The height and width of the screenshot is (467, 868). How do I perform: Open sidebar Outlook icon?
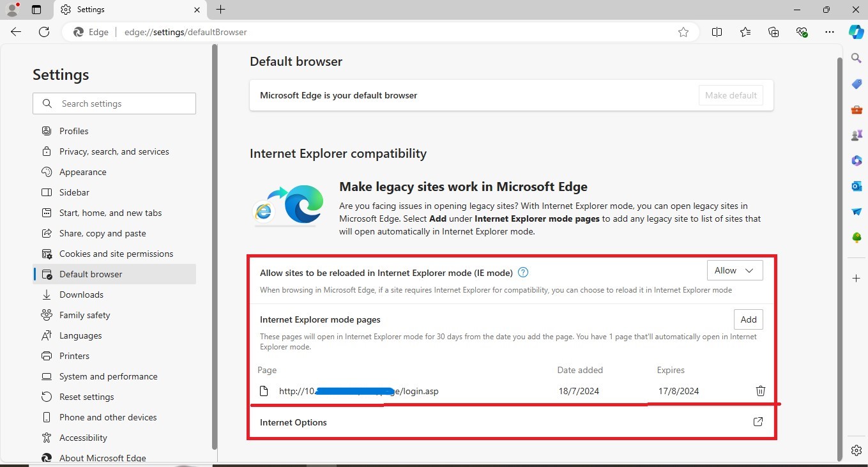(x=857, y=186)
